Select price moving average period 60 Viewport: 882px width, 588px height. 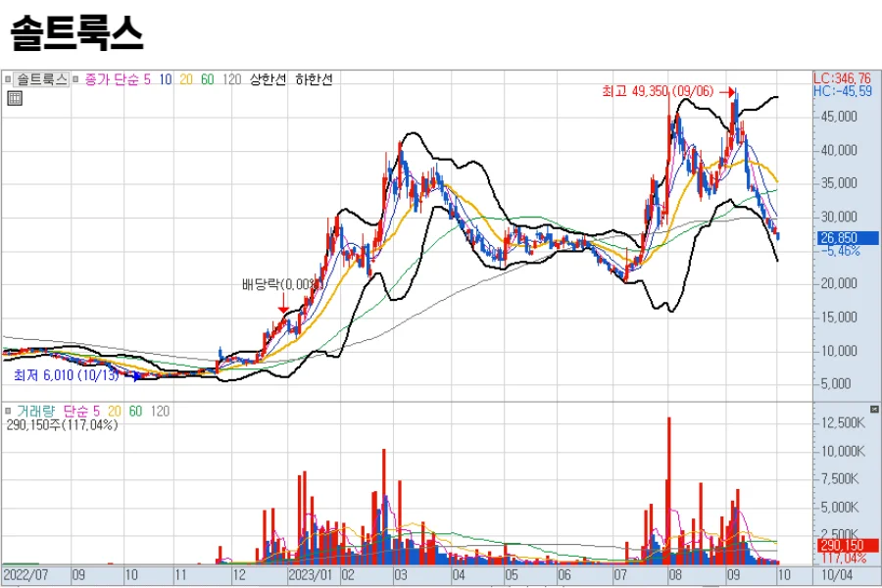[x=208, y=79]
